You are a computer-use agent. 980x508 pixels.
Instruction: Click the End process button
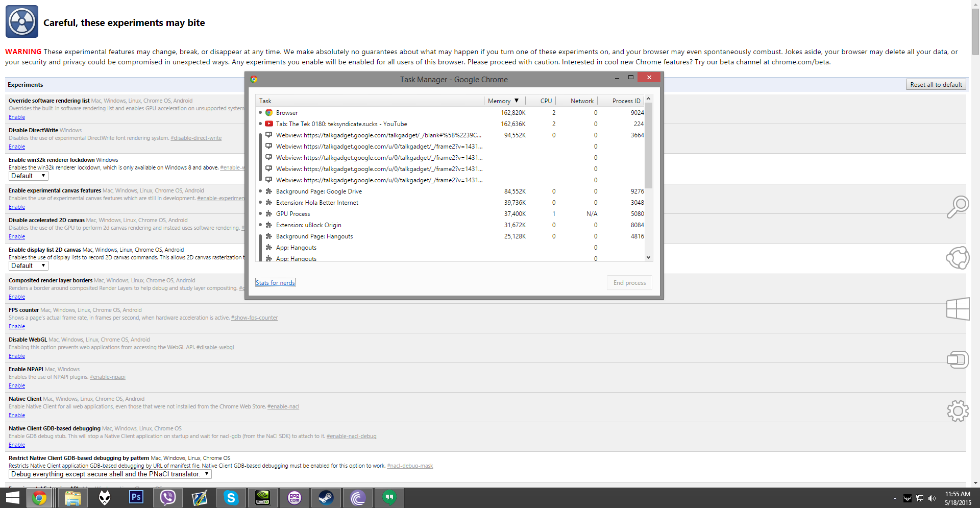629,283
